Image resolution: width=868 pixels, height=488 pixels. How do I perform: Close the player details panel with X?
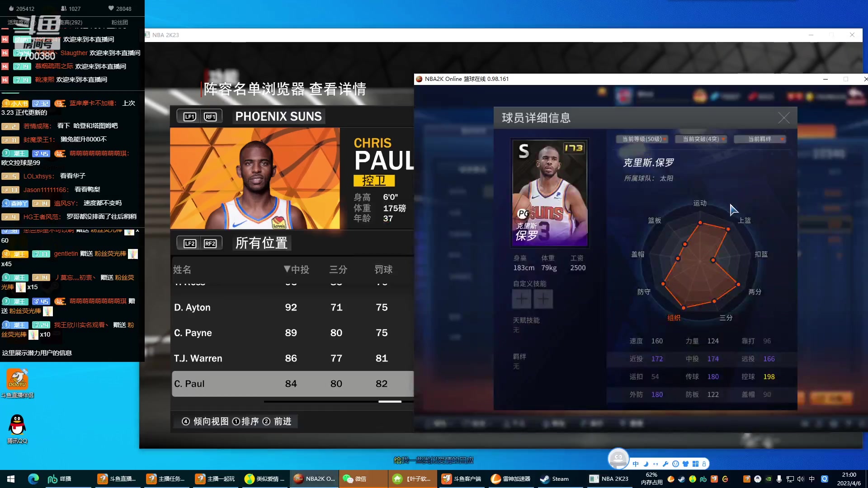point(784,118)
